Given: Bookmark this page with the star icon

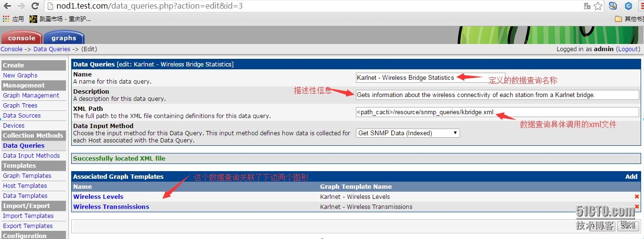Looking at the screenshot, I should [x=598, y=6].
